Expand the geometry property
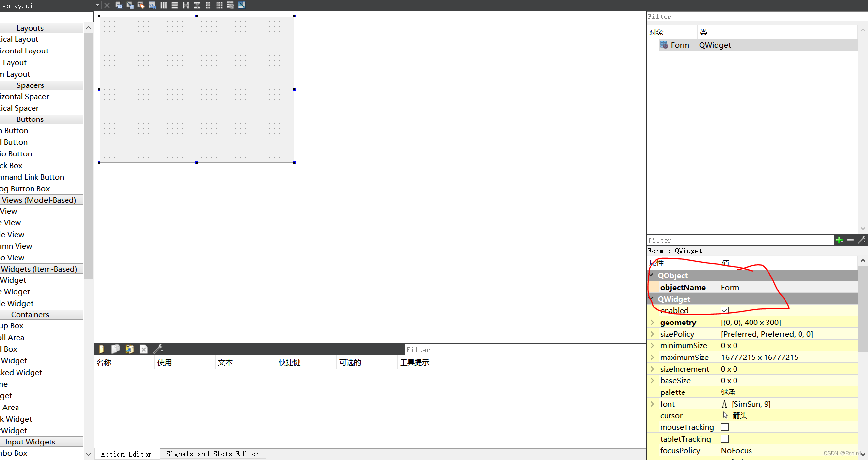 (652, 322)
